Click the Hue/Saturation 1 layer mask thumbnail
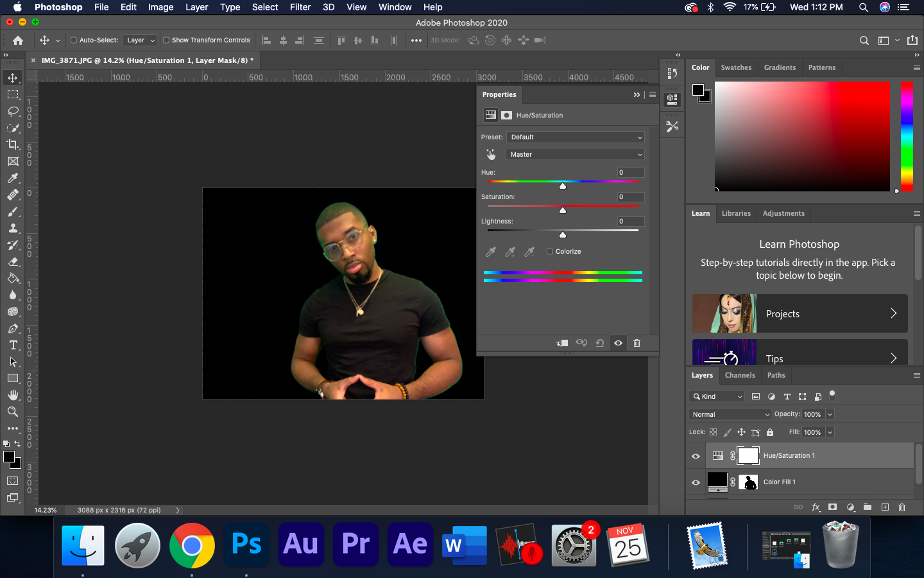This screenshot has width=924, height=578. click(x=748, y=455)
